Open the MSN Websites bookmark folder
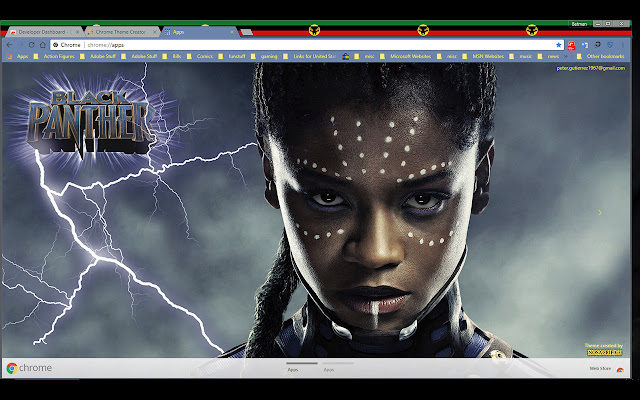 click(x=484, y=56)
